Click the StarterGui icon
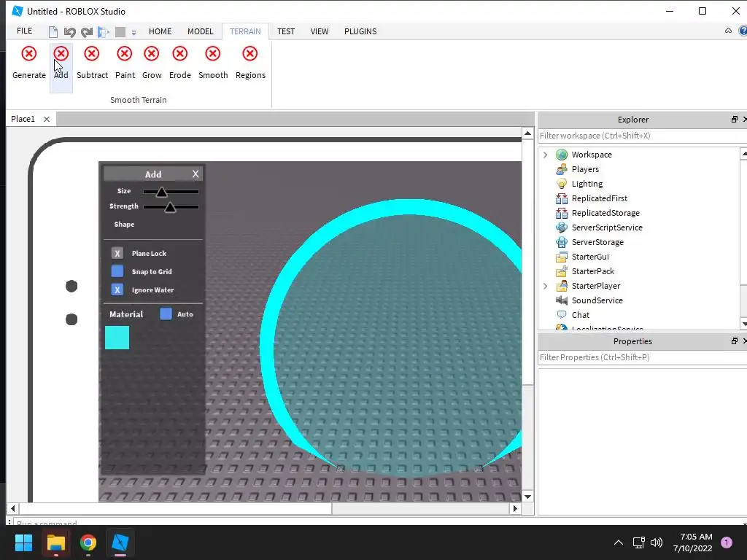The width and height of the screenshot is (747, 560). (562, 257)
